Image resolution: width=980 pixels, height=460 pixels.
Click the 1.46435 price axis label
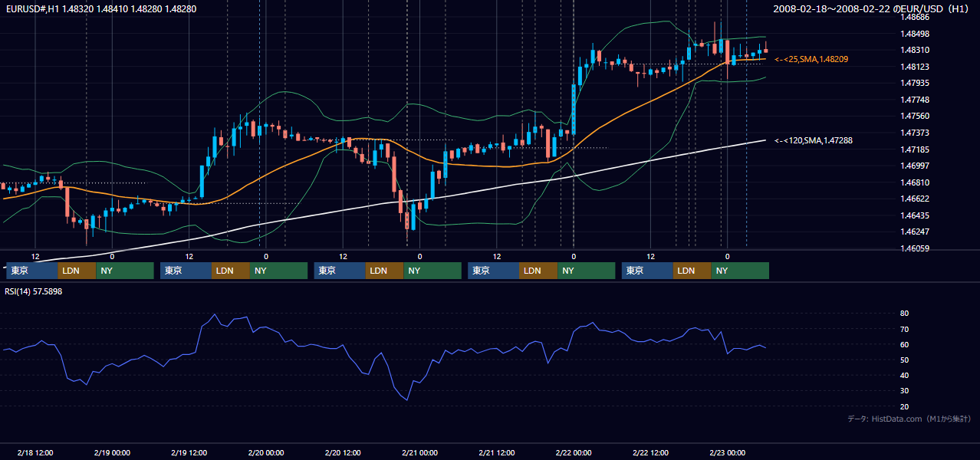(x=914, y=215)
